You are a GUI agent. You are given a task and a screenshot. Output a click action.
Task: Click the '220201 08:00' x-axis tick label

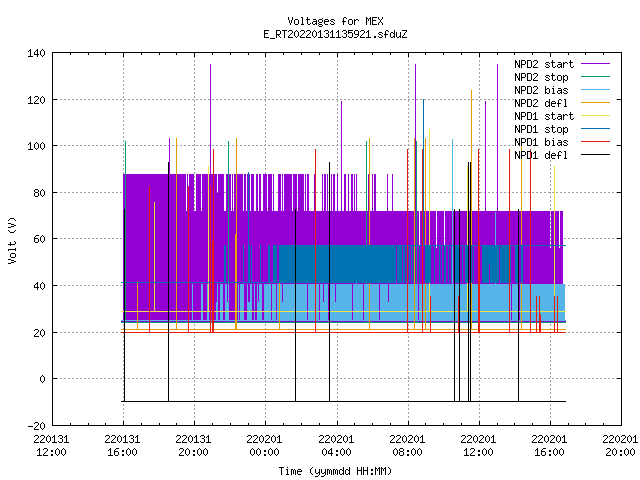coord(407,446)
